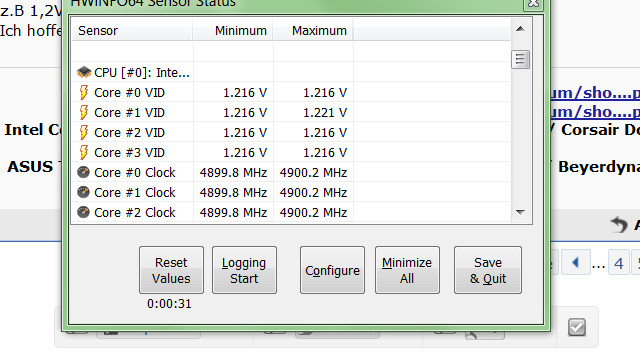Click the lightning icon for Core #0 VID

pyautogui.click(x=84, y=93)
